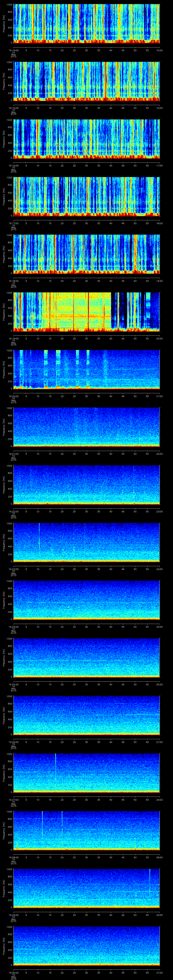The image size is (173, 980).
Task: Click the spectrogram panel starting at 19:14:00
Action: [87, 24]
